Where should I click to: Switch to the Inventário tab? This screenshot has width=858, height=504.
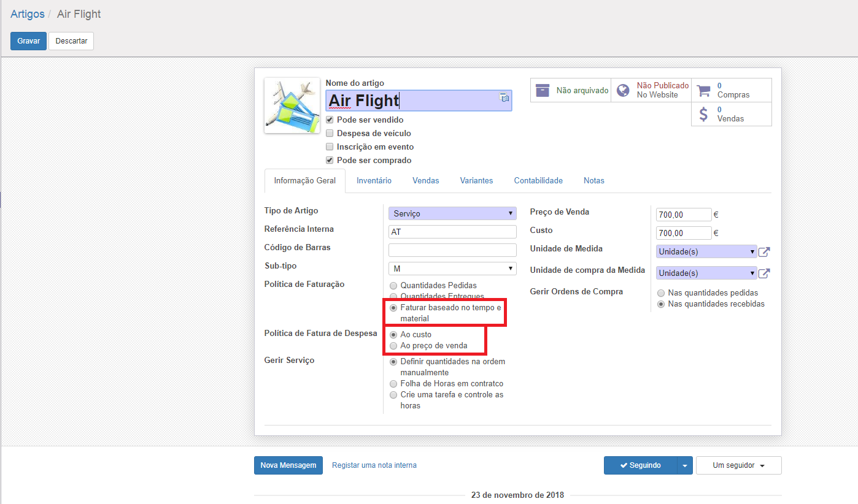point(374,181)
